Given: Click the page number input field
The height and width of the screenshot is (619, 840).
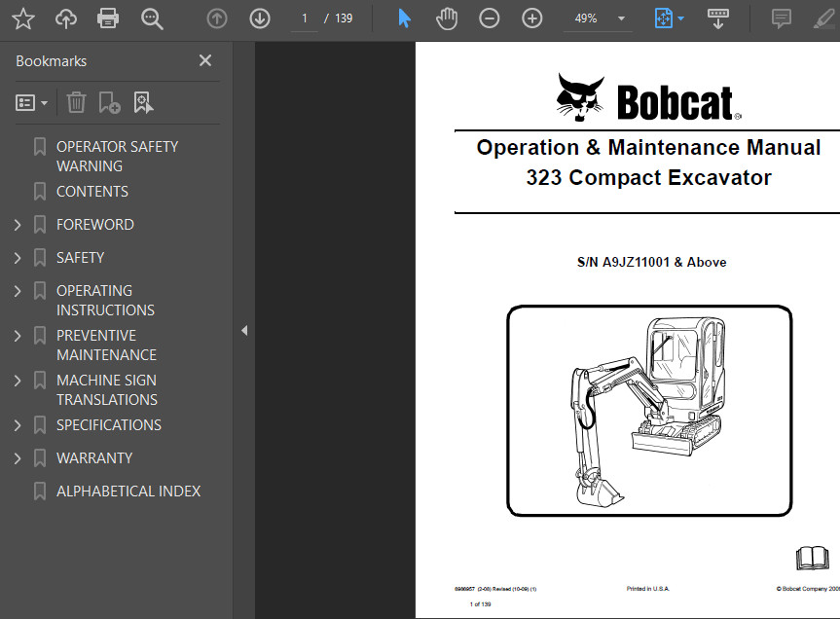Looking at the screenshot, I should click(305, 18).
